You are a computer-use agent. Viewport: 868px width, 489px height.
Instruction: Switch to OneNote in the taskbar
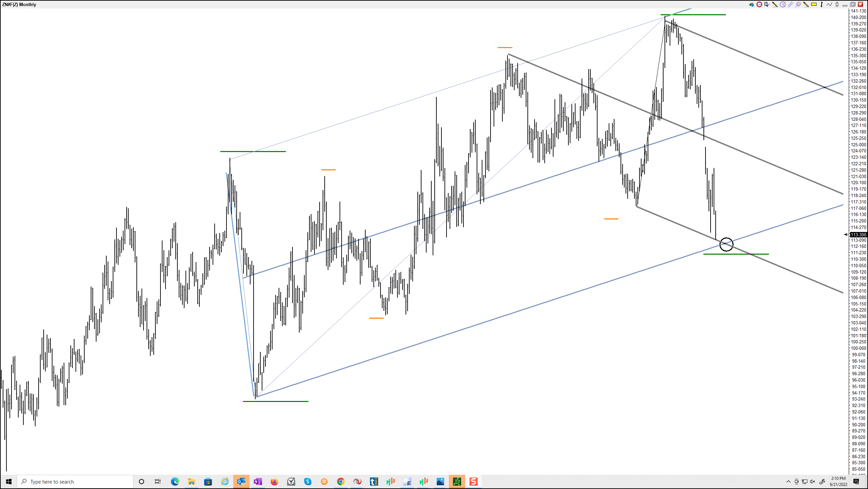click(258, 482)
